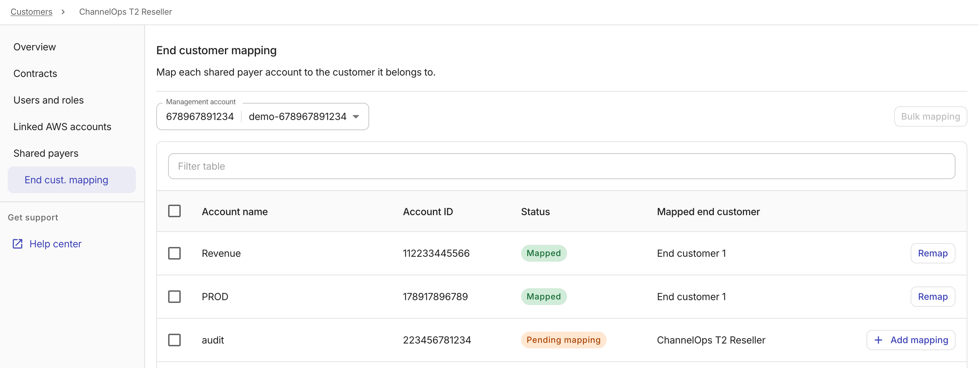This screenshot has height=368, width=980.
Task: Click the Mapped end customer column header
Action: (708, 212)
